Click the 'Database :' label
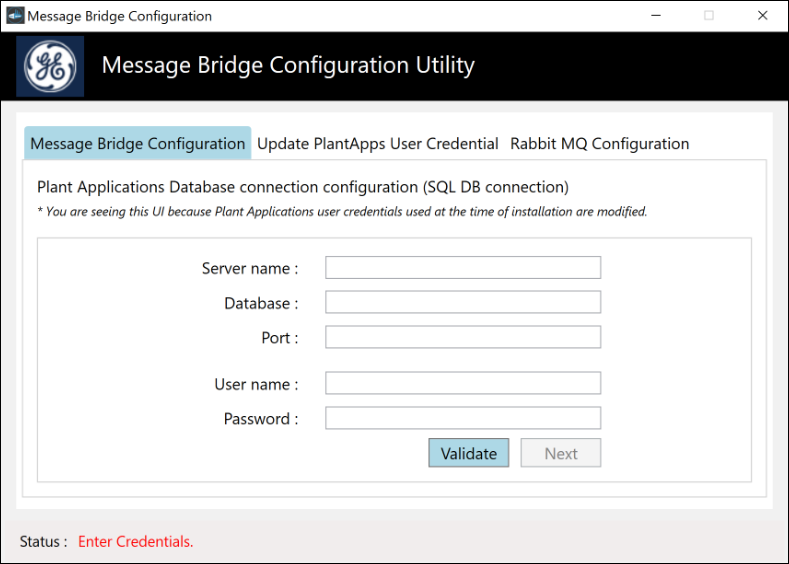Viewport: 789px width, 564px height. tap(261, 303)
